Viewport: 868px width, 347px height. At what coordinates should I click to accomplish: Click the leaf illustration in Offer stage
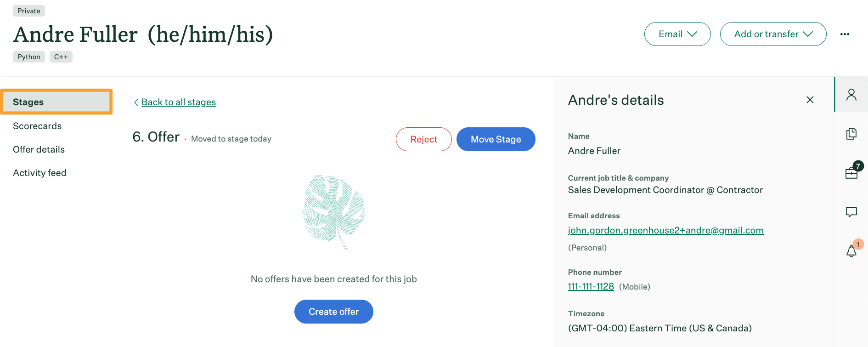pos(333,212)
